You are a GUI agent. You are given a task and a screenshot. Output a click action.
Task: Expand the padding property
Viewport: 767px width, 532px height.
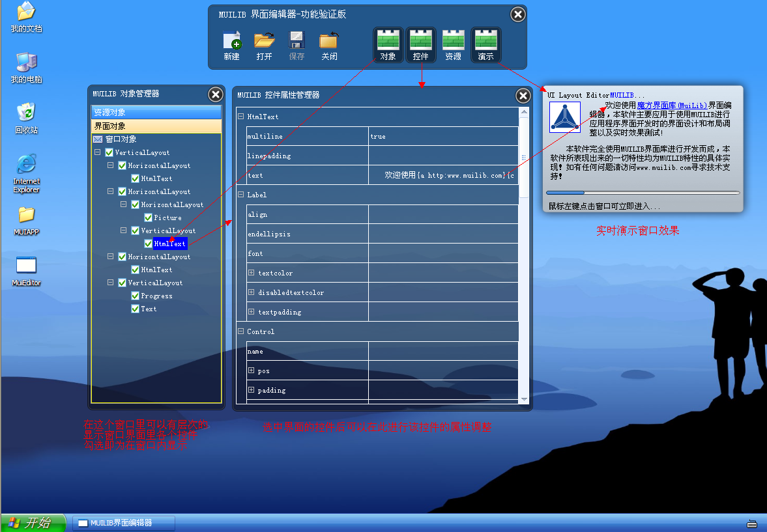coord(251,389)
